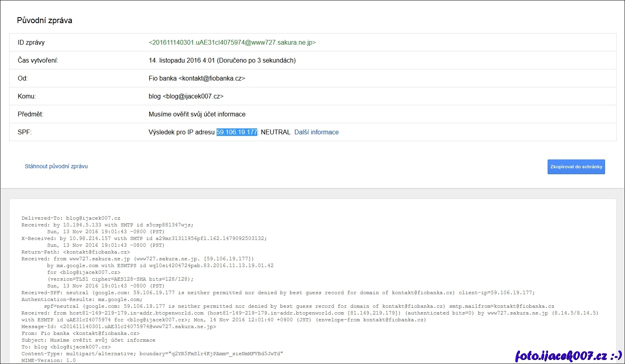Open the 'Další informace' SPF link
This screenshot has width=625, height=364.
pos(316,132)
